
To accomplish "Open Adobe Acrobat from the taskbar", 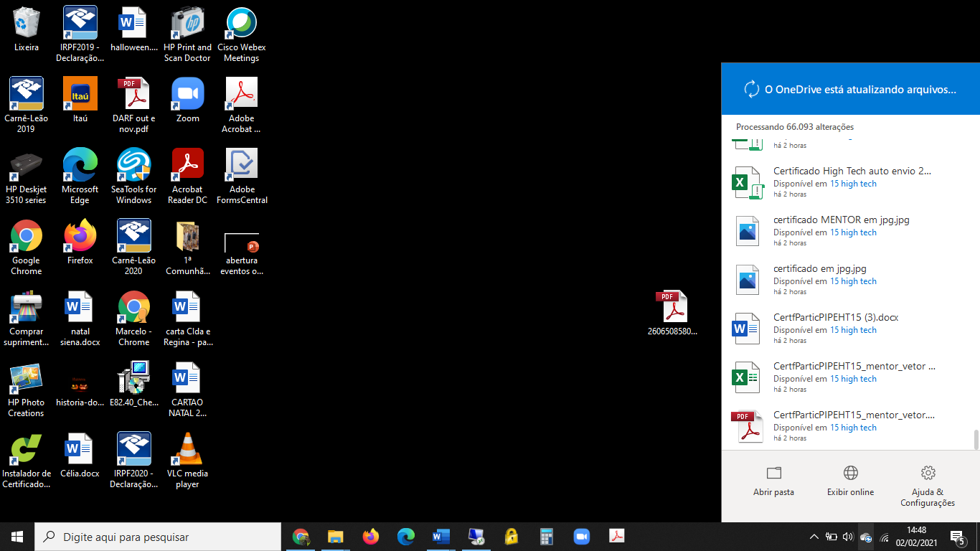I will click(617, 537).
